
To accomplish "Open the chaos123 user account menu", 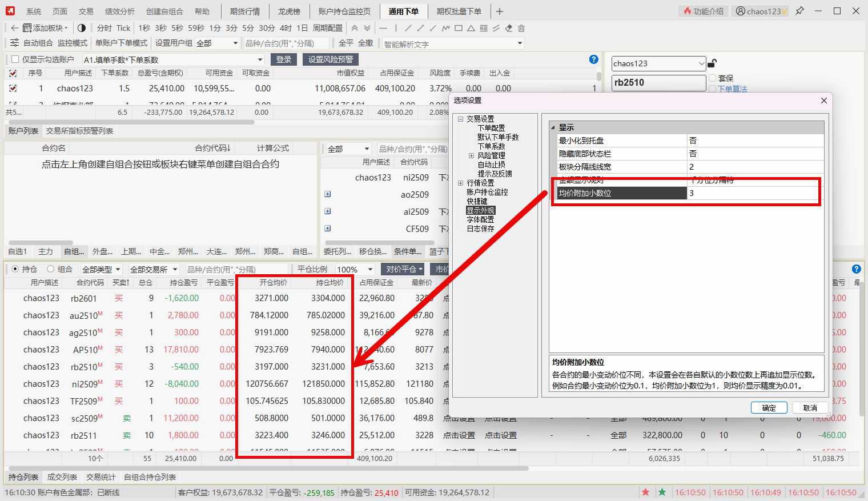I will click(761, 11).
